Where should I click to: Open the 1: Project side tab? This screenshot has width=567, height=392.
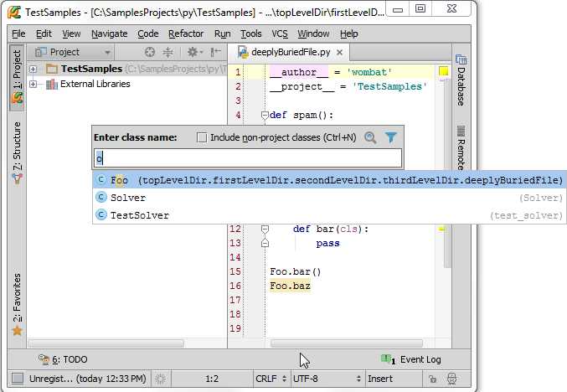[17, 77]
